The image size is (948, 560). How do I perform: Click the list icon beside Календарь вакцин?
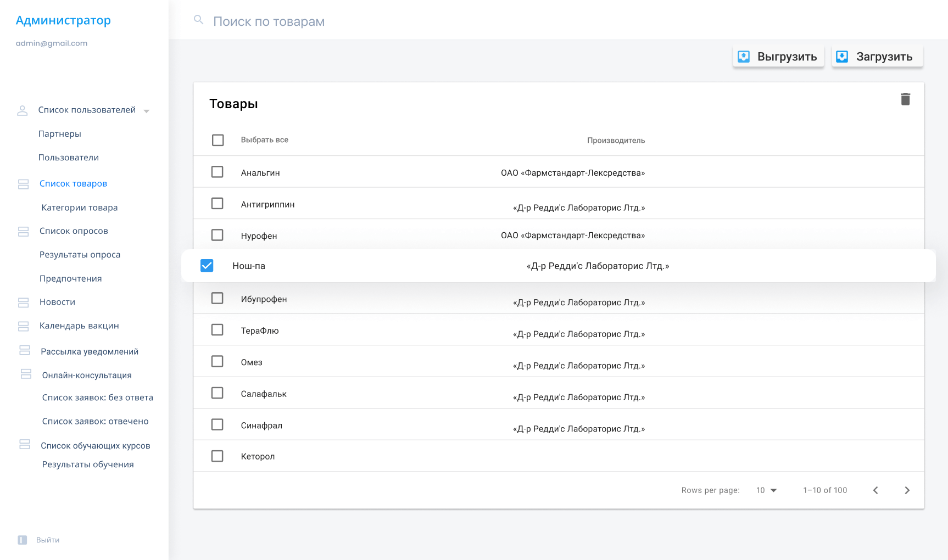[x=23, y=326]
